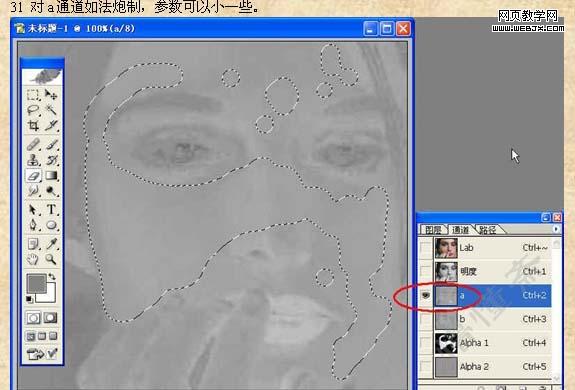
Task: Select the Ellipse shape tool
Action: click(x=51, y=225)
